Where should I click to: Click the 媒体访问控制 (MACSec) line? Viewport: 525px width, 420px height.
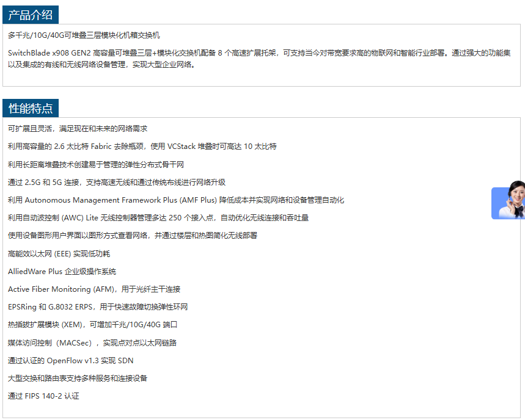pyautogui.click(x=92, y=343)
